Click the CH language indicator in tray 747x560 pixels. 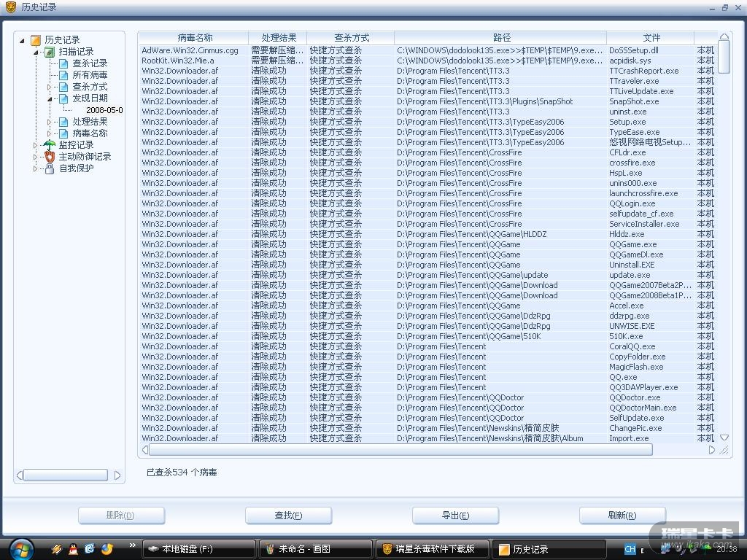(630, 549)
